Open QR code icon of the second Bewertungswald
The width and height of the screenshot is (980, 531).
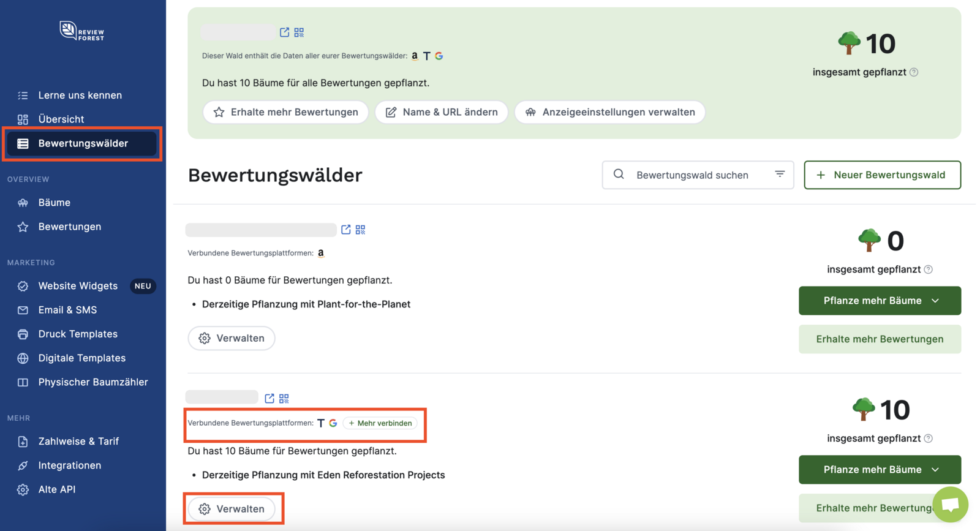point(284,399)
